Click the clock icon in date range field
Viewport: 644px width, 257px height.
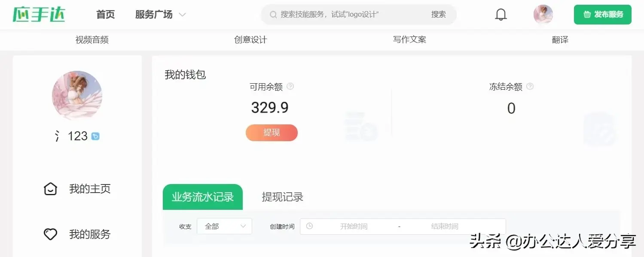(x=309, y=226)
